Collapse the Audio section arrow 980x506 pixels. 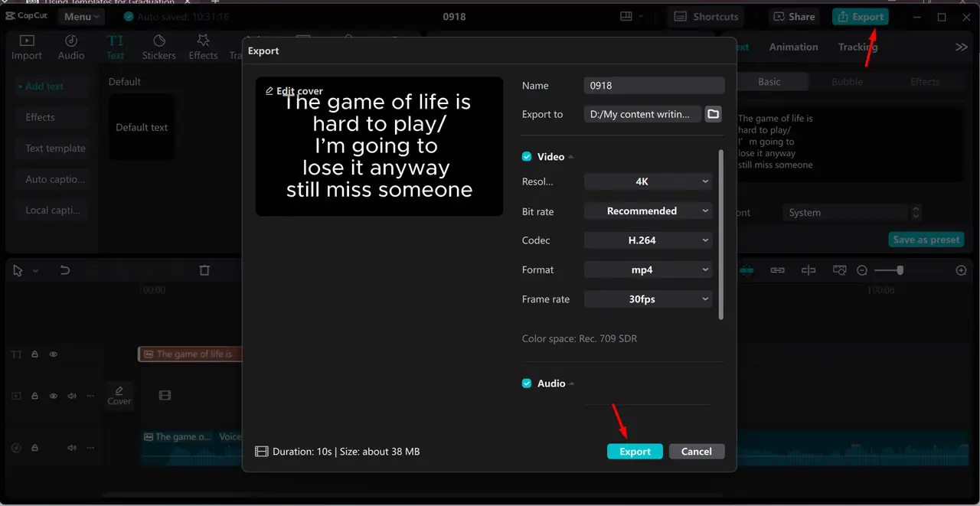[x=572, y=384]
